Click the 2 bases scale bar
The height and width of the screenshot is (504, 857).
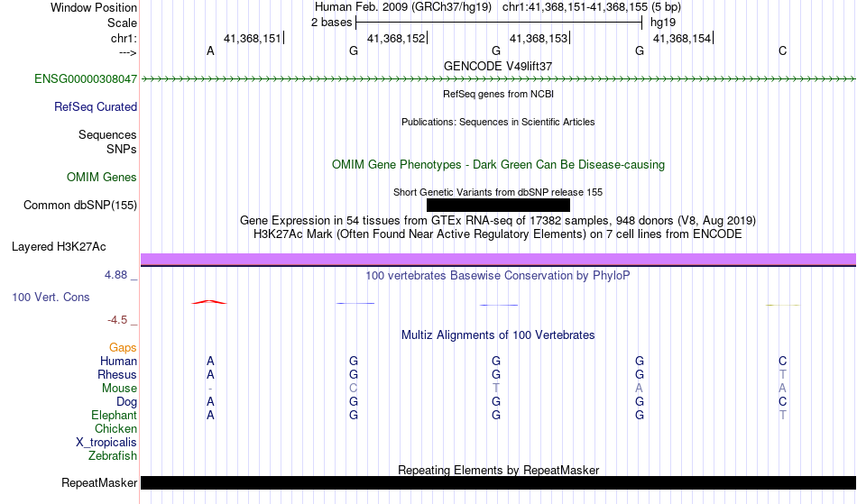click(x=499, y=23)
